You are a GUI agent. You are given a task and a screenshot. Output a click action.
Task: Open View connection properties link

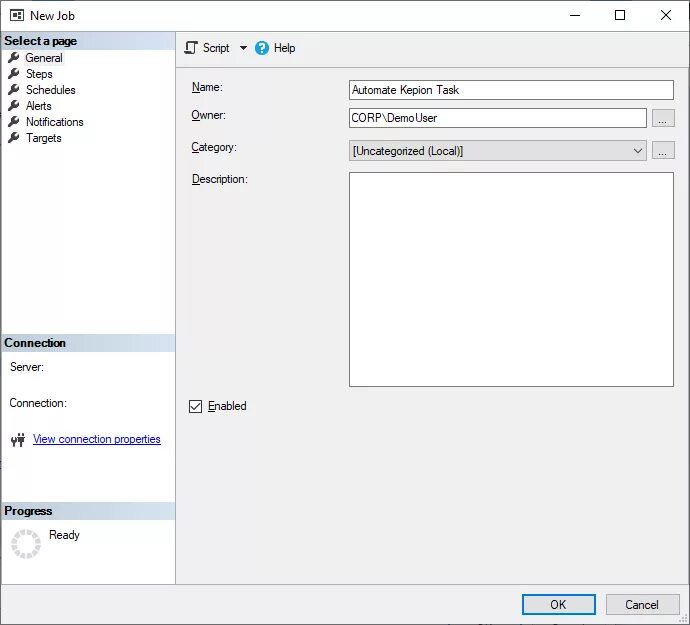pos(96,439)
